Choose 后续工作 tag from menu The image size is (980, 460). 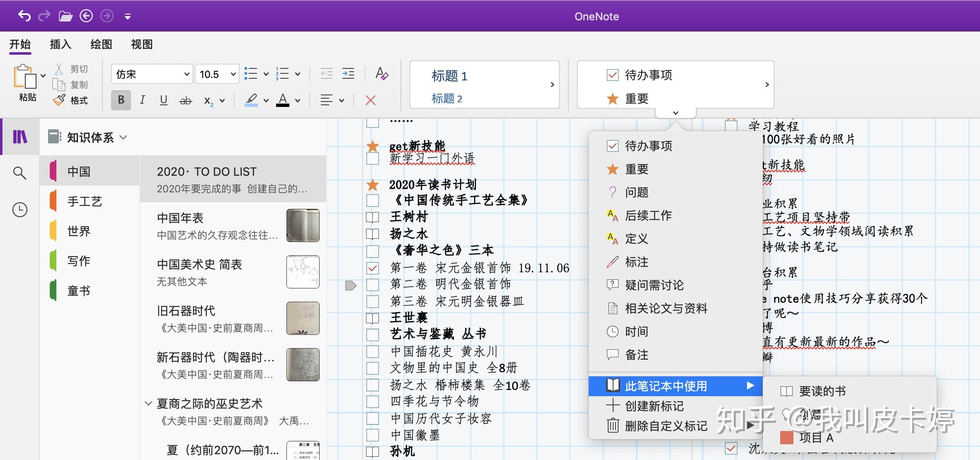[675, 215]
